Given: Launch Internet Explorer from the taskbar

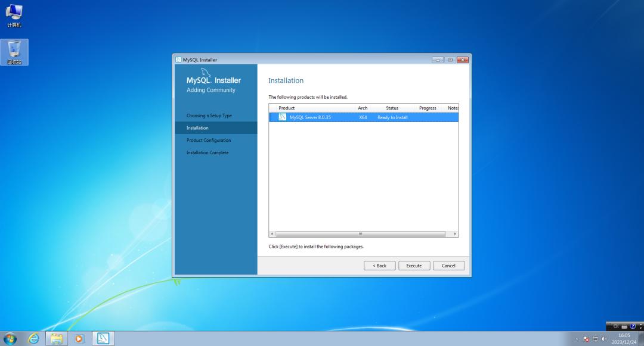Looking at the screenshot, I should tap(33, 339).
